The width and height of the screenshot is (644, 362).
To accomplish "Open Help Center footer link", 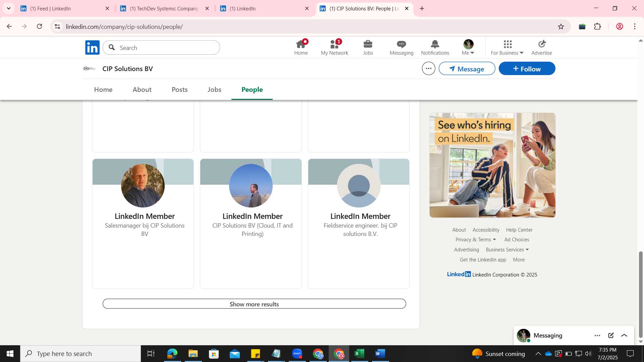I will pyautogui.click(x=519, y=230).
